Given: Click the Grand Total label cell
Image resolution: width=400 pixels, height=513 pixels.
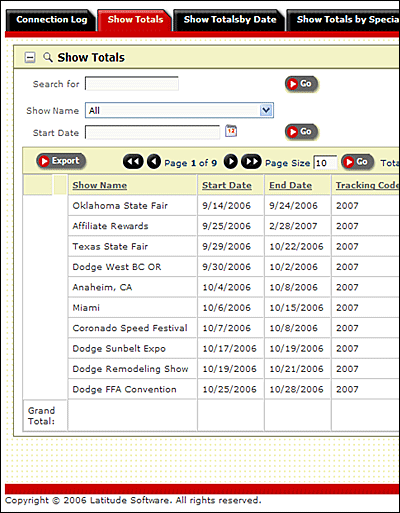Looking at the screenshot, I should click(x=45, y=415).
